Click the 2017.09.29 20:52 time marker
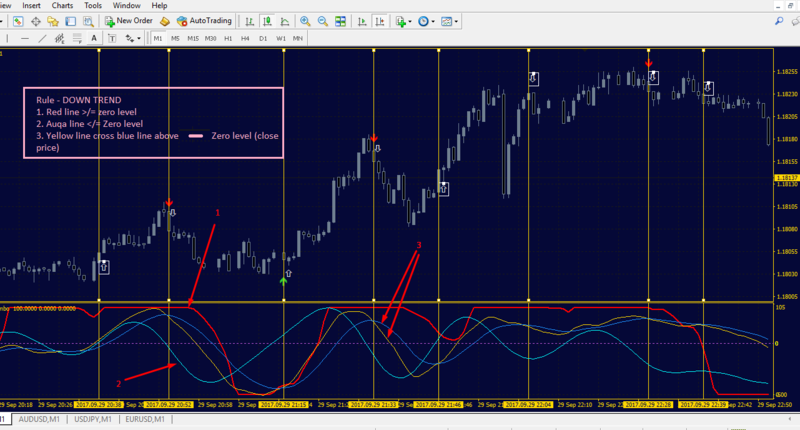Screen dimensions: 800x430 click(169, 404)
